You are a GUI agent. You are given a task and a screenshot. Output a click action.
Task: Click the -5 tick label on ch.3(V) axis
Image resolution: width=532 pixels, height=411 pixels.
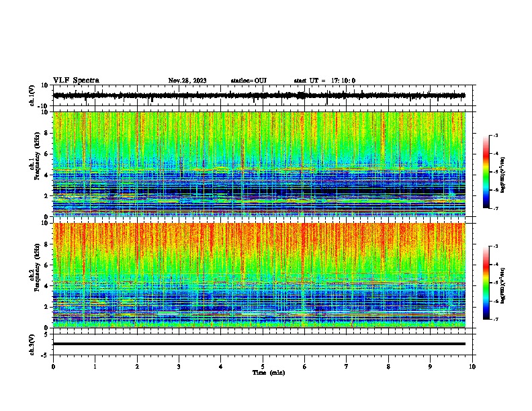[45, 355]
